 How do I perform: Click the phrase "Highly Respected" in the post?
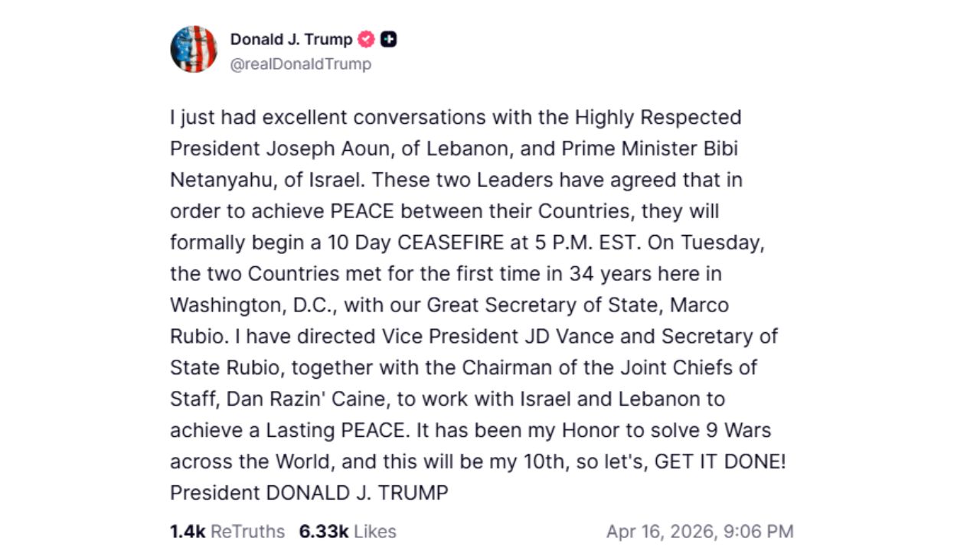pos(658,117)
